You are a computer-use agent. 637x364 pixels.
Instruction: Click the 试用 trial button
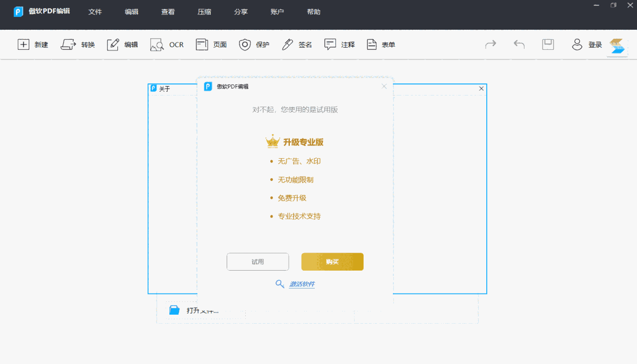coord(257,262)
